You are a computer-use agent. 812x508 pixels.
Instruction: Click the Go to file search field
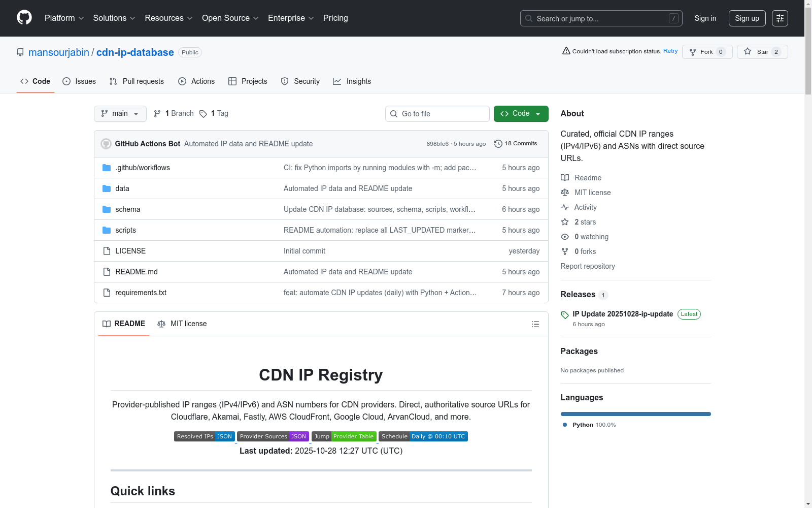(x=437, y=114)
